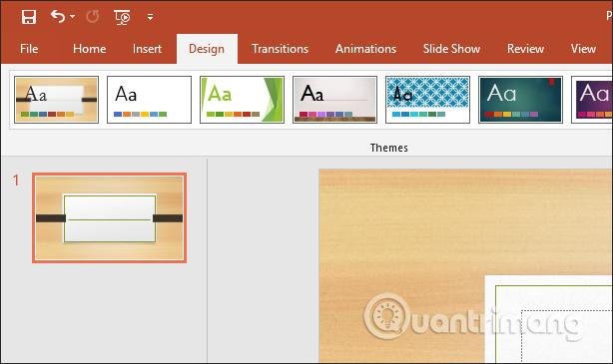
Task: Open the File tab
Action: click(29, 49)
